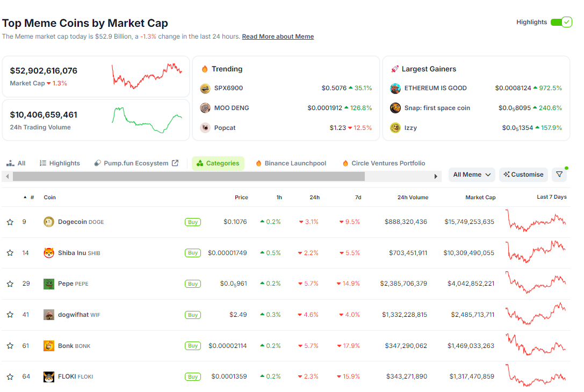
Task: Click the $52,902,616,076 market cap figure
Action: point(44,71)
